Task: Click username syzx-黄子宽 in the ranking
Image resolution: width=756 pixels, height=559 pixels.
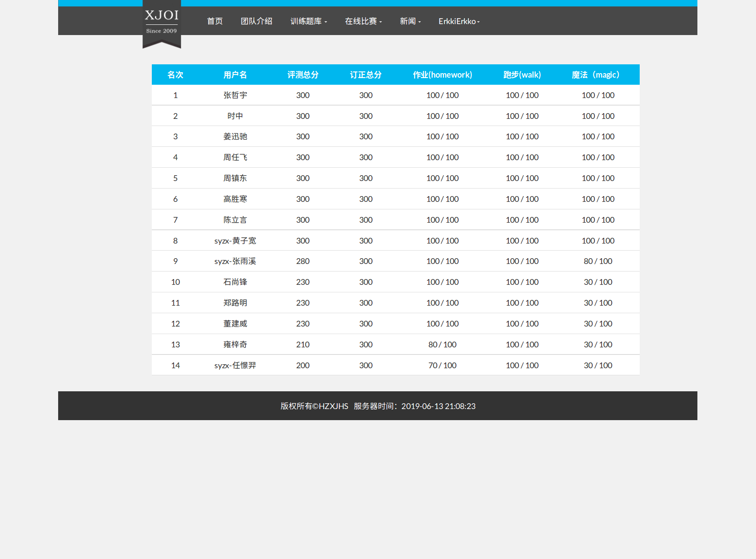Action: pos(235,241)
